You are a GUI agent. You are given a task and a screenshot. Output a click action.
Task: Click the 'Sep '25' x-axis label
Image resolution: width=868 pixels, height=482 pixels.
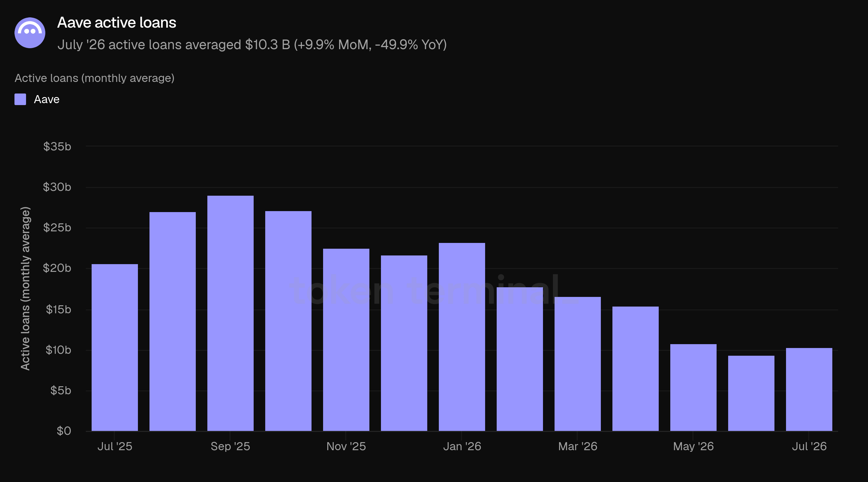(231, 446)
